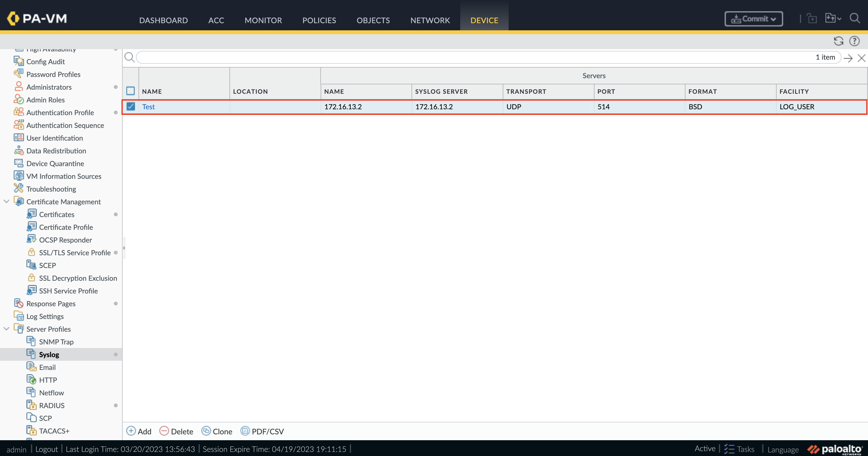Open the Tasks list icon

click(x=729, y=449)
